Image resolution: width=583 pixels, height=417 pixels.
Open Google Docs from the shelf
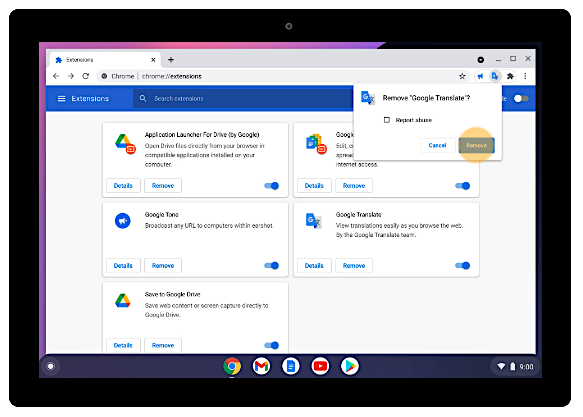click(291, 366)
